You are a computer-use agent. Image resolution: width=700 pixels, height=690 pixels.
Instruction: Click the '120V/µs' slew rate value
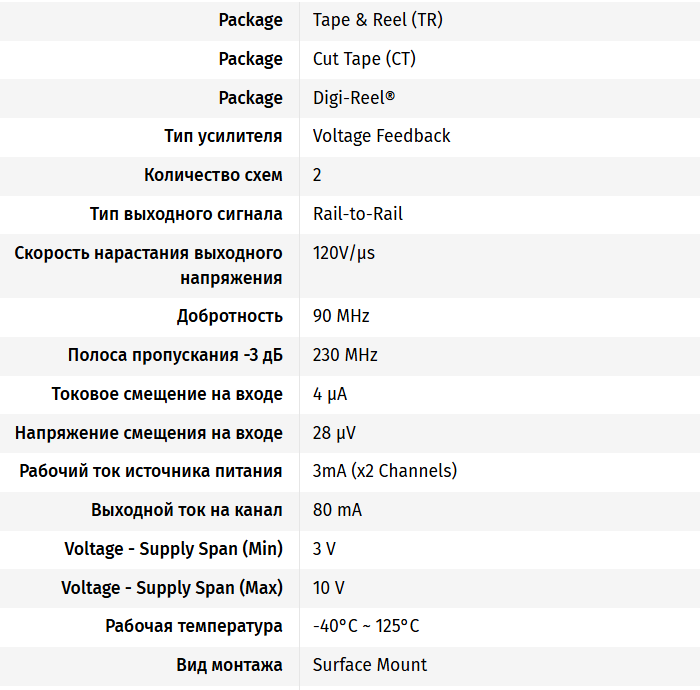[344, 253]
